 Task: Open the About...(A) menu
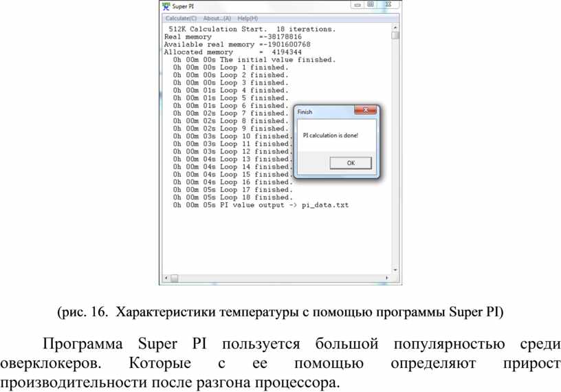coord(217,19)
